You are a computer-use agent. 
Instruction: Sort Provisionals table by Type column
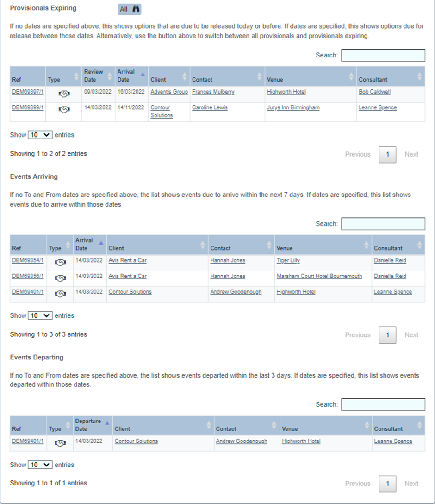(63, 76)
